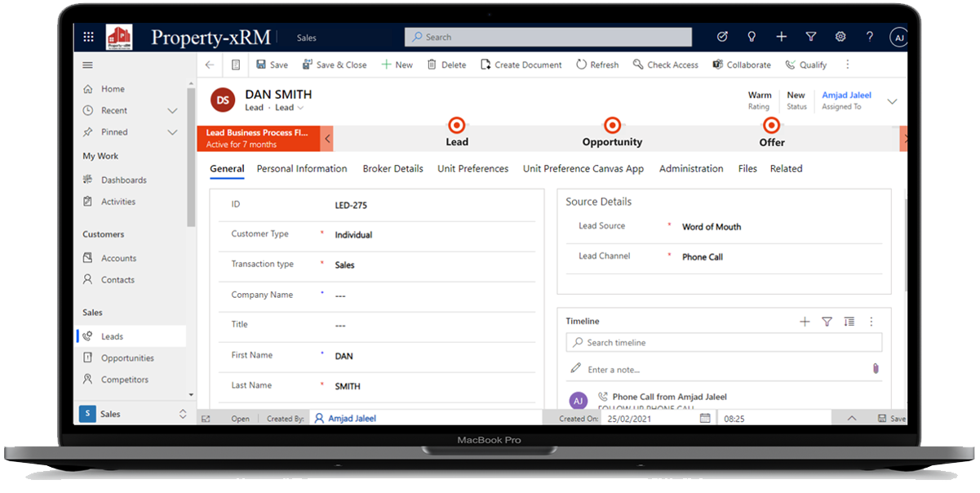Click the plus quick create icon
Viewport: 980px width, 493px height.
click(781, 37)
